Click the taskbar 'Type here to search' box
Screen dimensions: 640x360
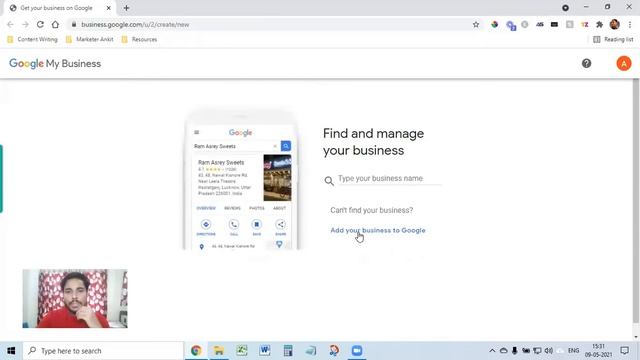pyautogui.click(x=103, y=351)
